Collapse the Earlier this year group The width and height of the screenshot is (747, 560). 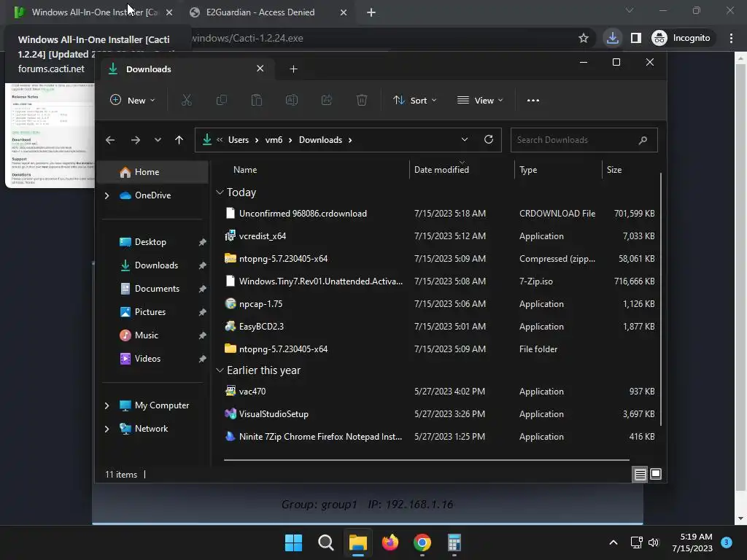(x=220, y=370)
